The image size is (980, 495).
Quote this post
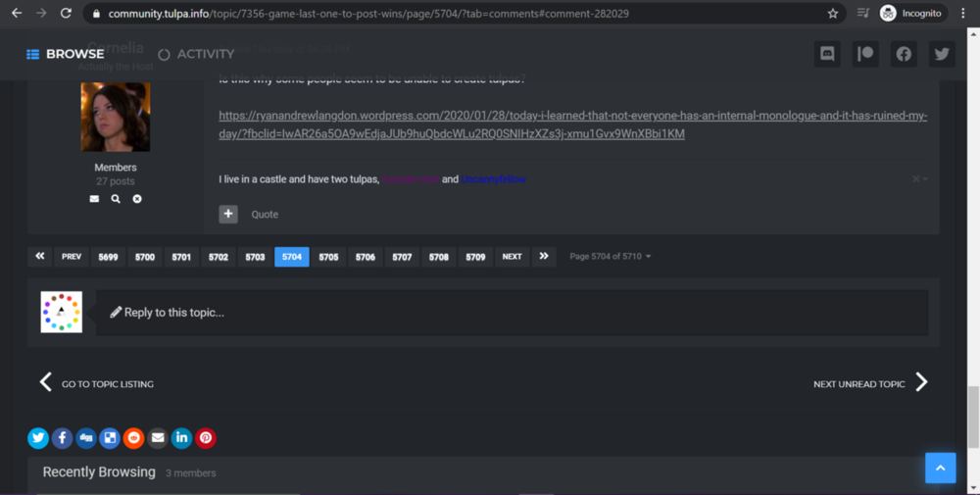click(265, 215)
